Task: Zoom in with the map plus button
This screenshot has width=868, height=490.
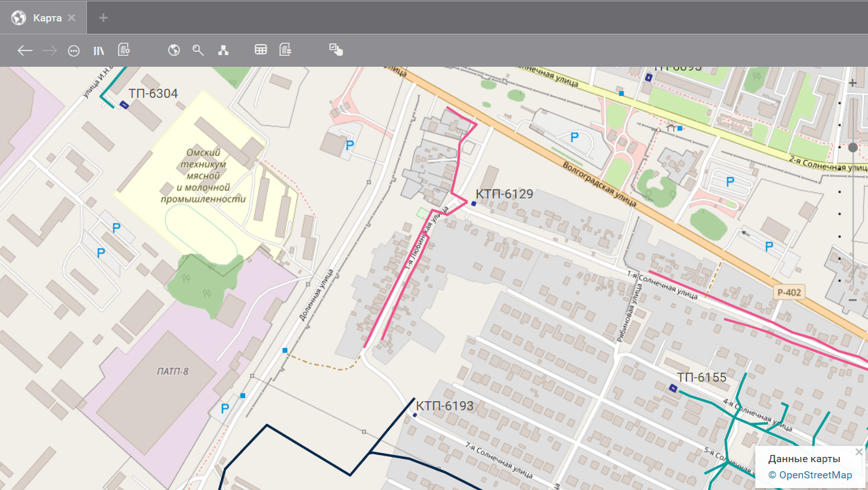Action: (852, 83)
